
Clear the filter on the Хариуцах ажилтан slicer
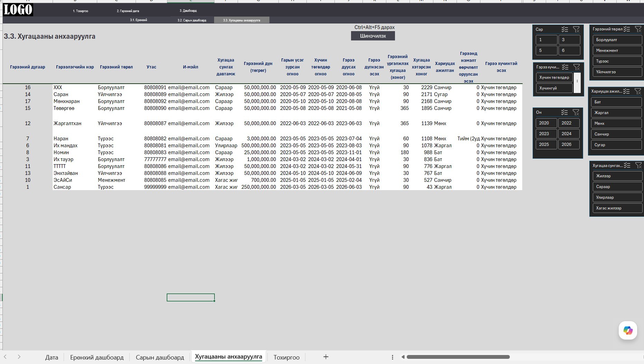[638, 91]
